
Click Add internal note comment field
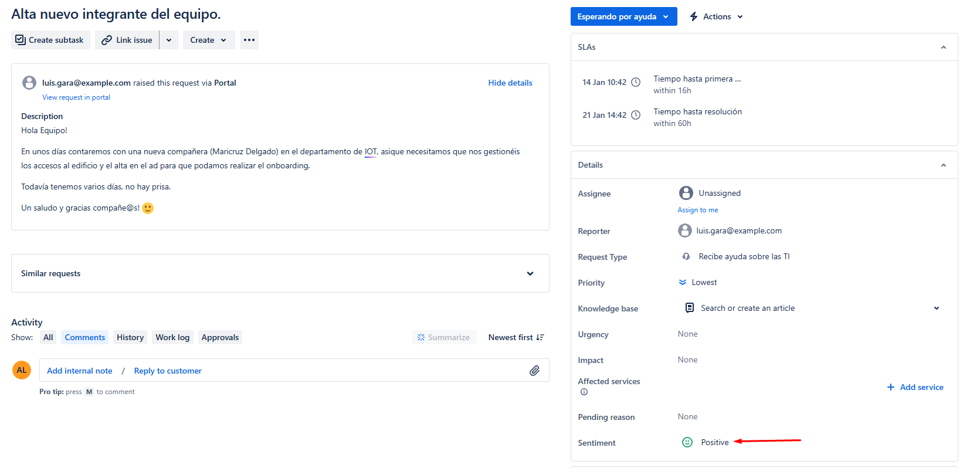tap(80, 371)
